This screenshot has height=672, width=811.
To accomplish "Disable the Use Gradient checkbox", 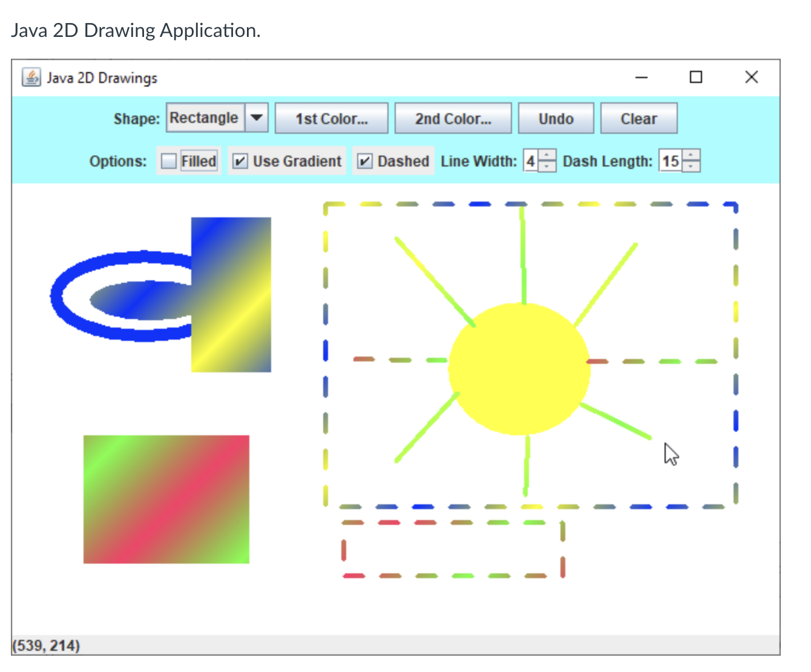I will coord(240,161).
